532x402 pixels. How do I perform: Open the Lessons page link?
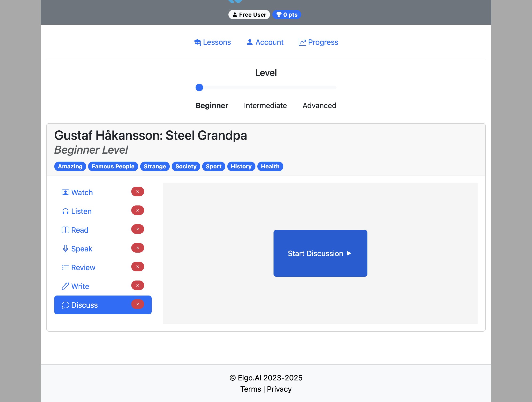tap(212, 42)
